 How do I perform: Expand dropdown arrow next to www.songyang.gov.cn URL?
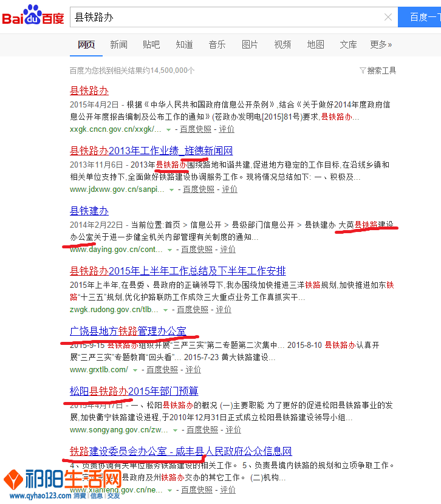point(175,431)
